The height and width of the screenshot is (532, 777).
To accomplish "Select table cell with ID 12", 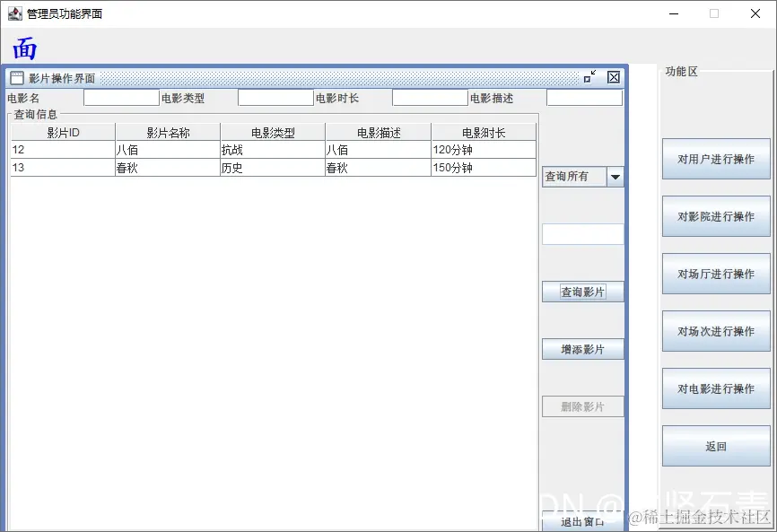I will 63,150.
